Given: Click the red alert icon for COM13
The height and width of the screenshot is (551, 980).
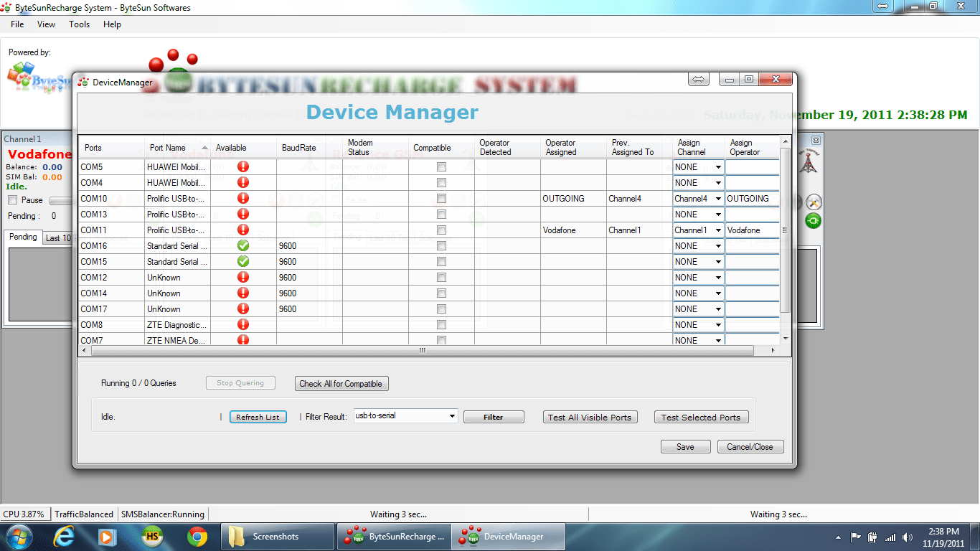Looking at the screenshot, I should [243, 214].
